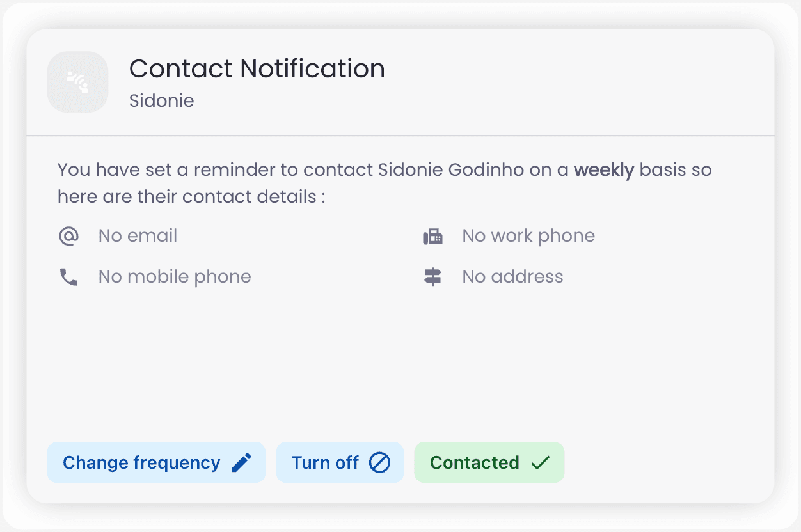Select the No work phone text

tap(528, 235)
